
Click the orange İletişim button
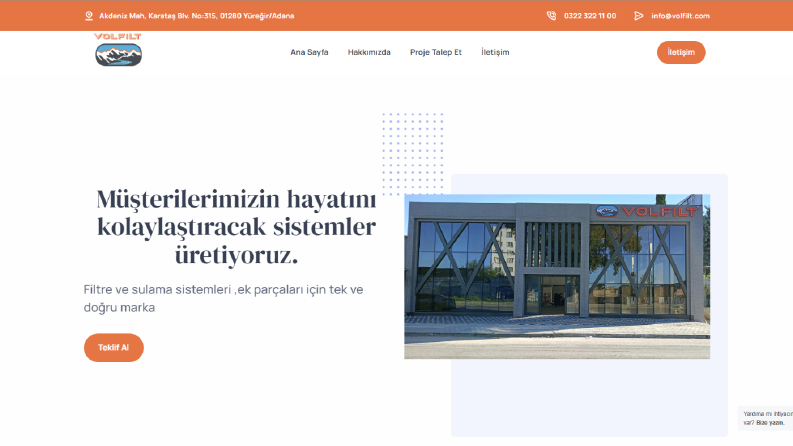point(681,53)
